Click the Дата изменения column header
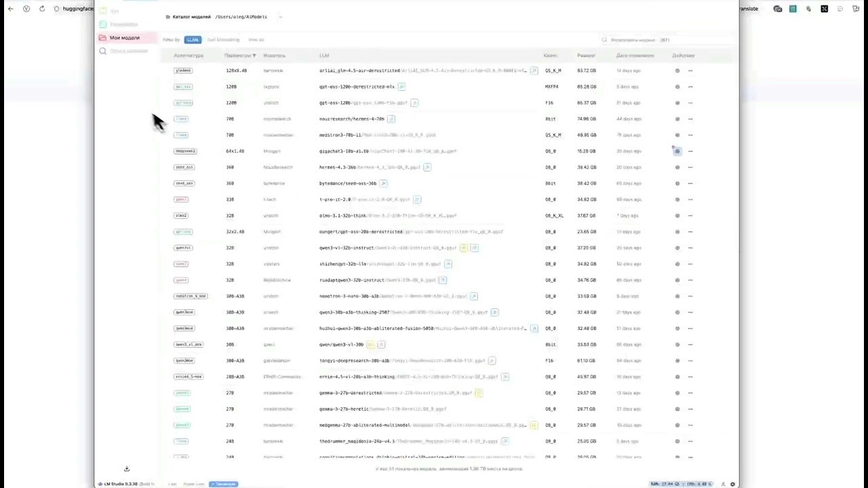Viewport: 868px width, 488px height. pyautogui.click(x=635, y=56)
